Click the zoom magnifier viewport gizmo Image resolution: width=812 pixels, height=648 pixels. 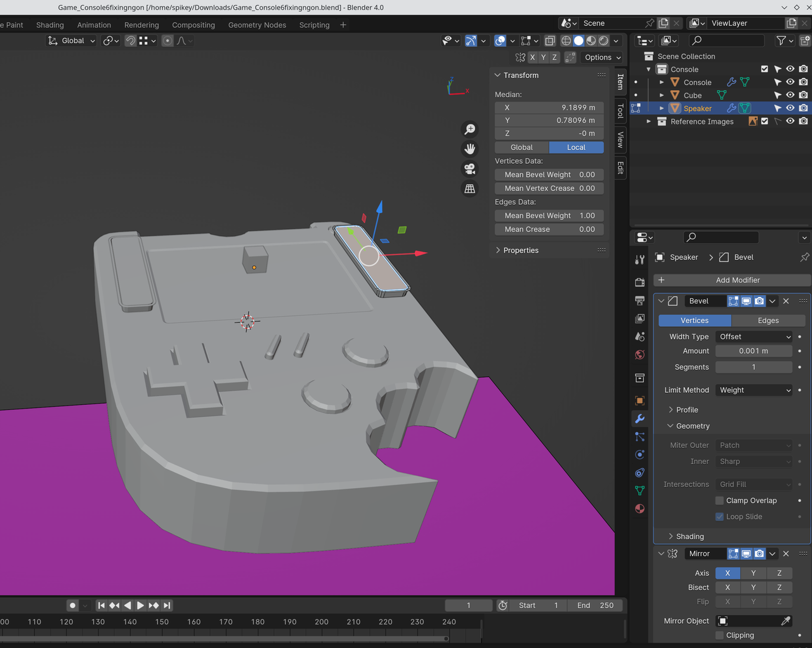tap(469, 129)
